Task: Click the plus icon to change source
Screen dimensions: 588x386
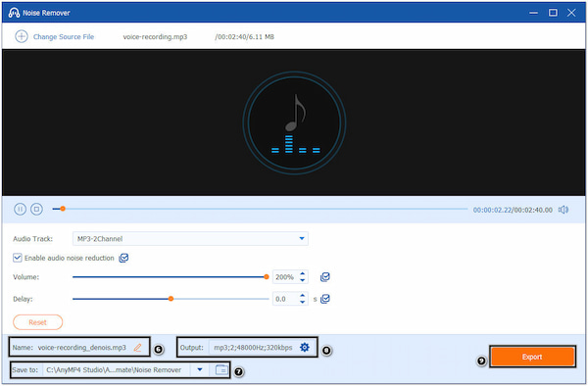Action: 22,36
